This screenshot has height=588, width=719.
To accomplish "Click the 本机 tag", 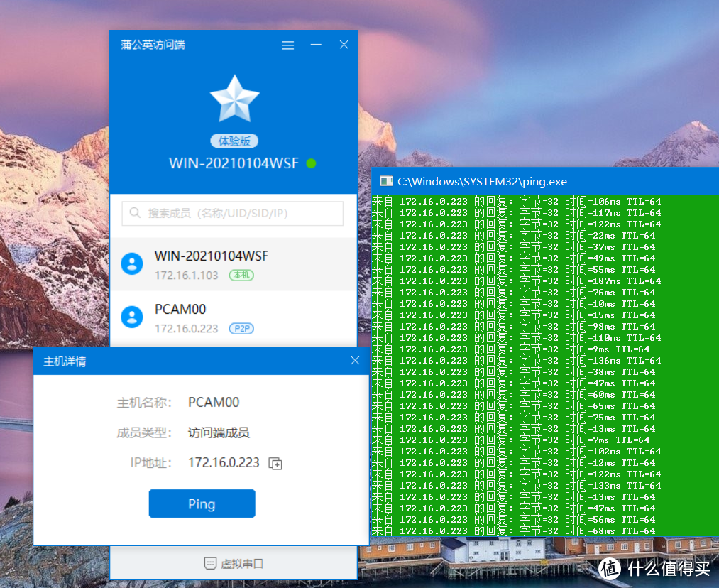I will click(241, 276).
